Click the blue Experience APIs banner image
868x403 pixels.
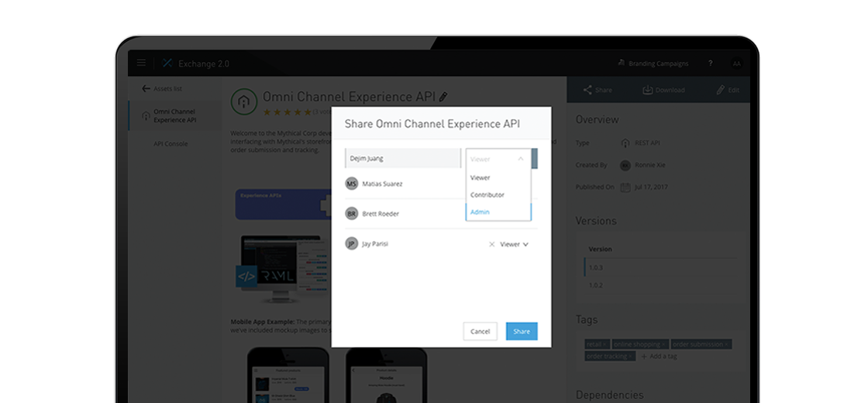pos(283,205)
